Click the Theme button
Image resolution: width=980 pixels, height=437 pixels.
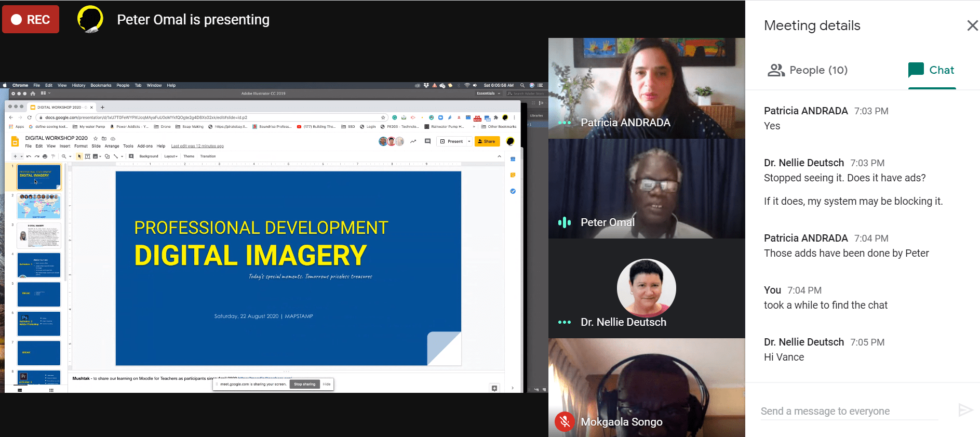(x=189, y=156)
